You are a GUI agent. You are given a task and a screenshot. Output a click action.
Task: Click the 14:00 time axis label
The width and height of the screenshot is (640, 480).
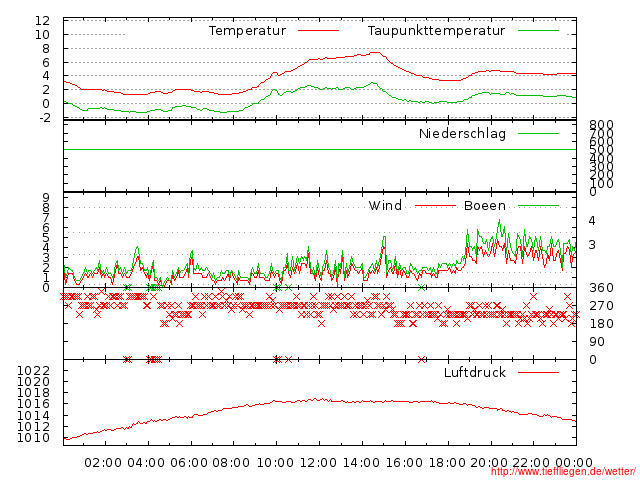(361, 463)
